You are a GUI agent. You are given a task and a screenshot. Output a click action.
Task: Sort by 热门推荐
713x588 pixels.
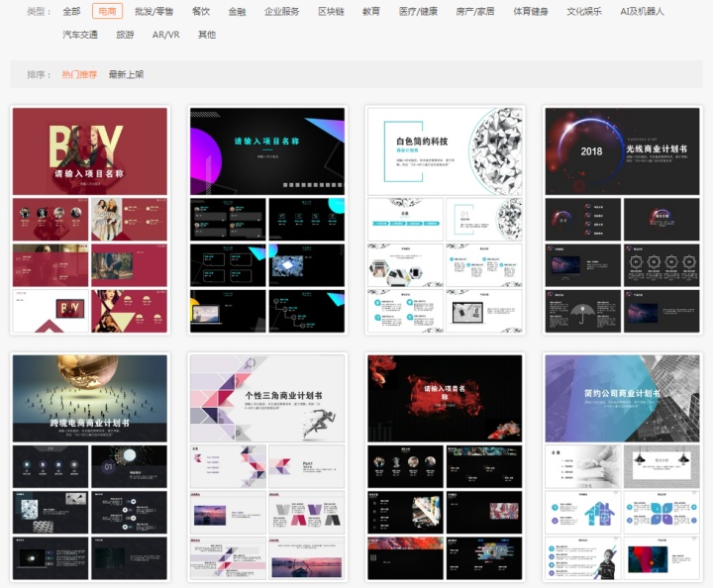79,74
